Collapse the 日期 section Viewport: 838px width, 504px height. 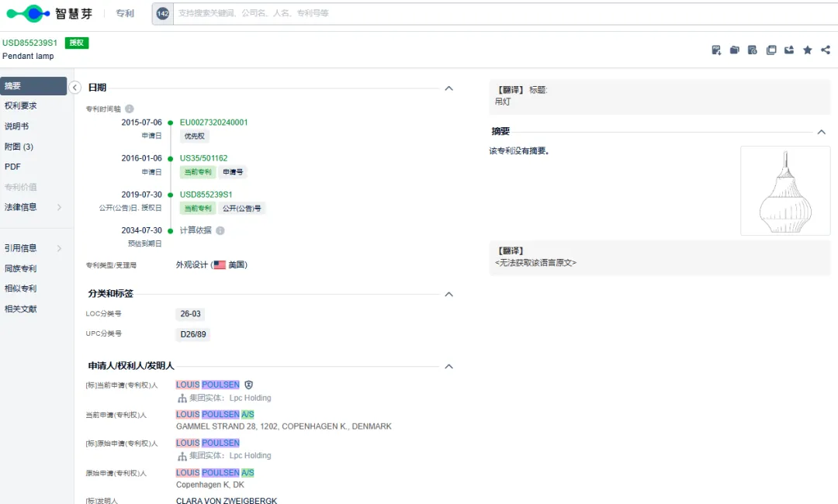tap(449, 88)
